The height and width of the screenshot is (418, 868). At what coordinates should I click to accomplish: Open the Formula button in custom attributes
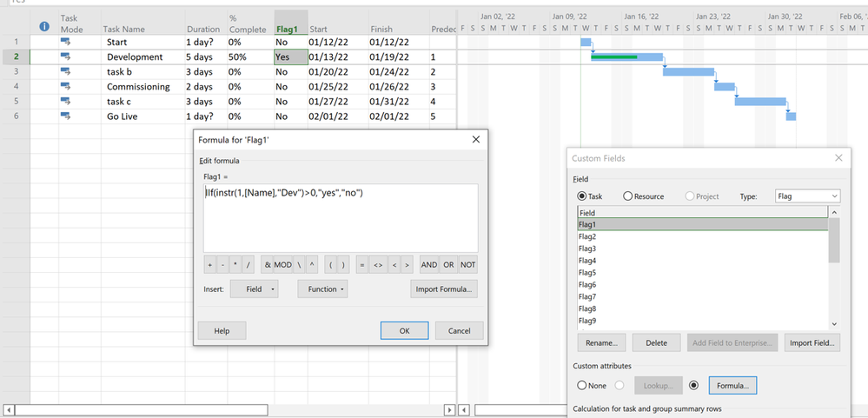point(732,385)
